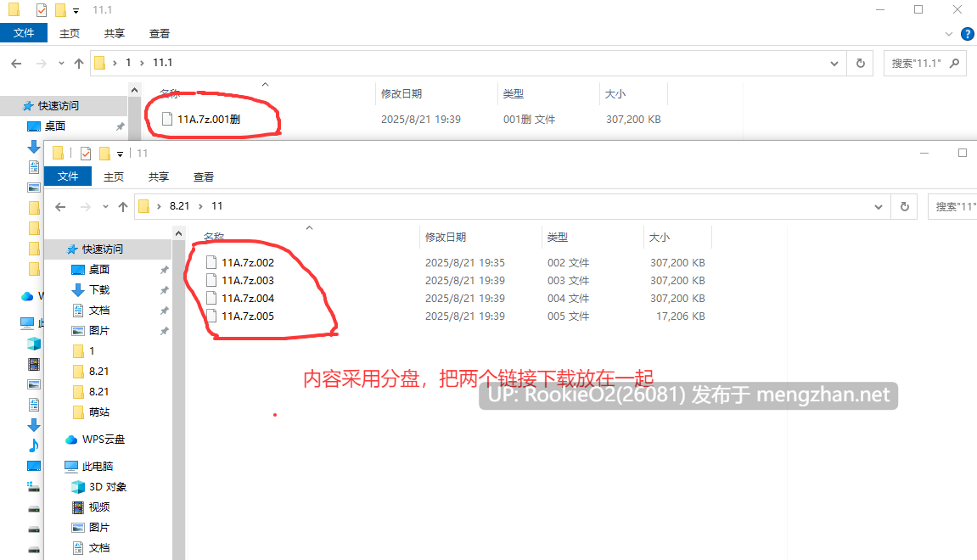The width and height of the screenshot is (977, 560).
Task: Sort by 修改日期 in the 11 window
Action: [x=446, y=238]
